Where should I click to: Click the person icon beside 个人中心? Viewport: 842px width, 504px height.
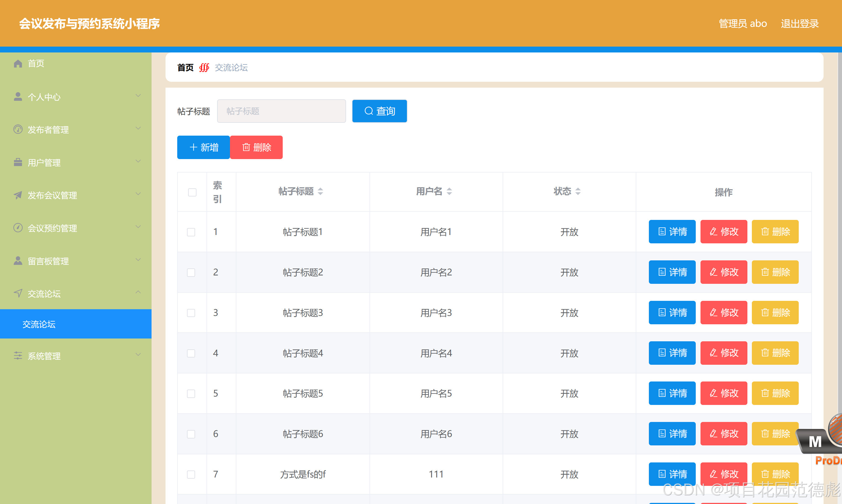pyautogui.click(x=18, y=97)
